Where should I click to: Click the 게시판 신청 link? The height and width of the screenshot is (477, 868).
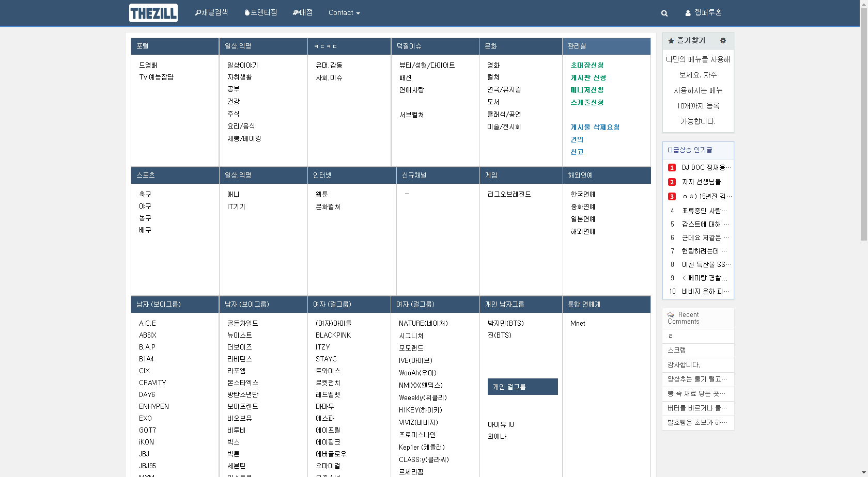[588, 77]
